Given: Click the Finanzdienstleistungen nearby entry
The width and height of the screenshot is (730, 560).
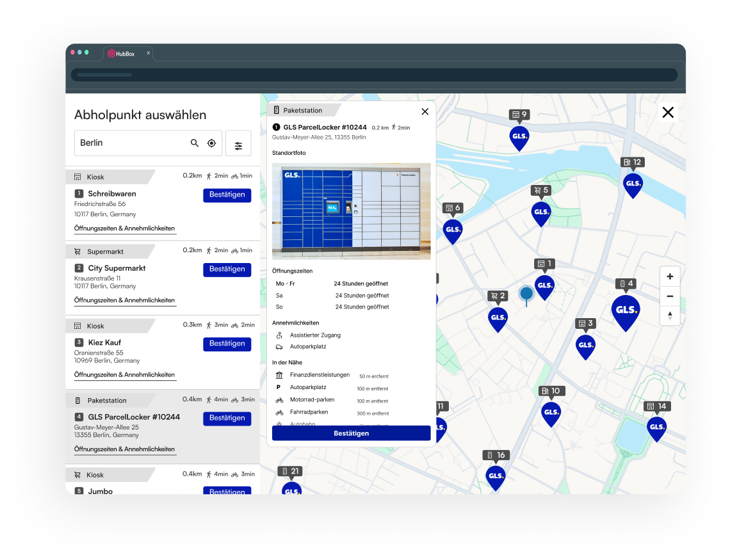Looking at the screenshot, I should [320, 375].
